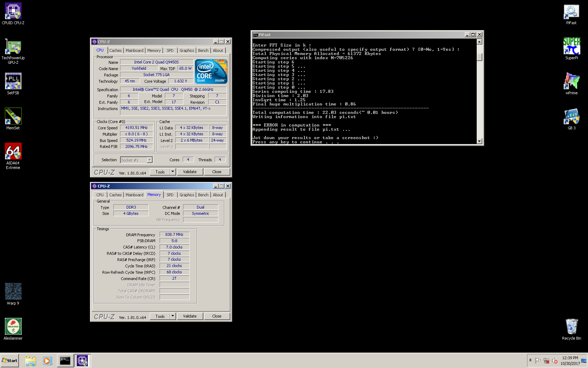Select the Recycle Bin icon

click(x=571, y=329)
